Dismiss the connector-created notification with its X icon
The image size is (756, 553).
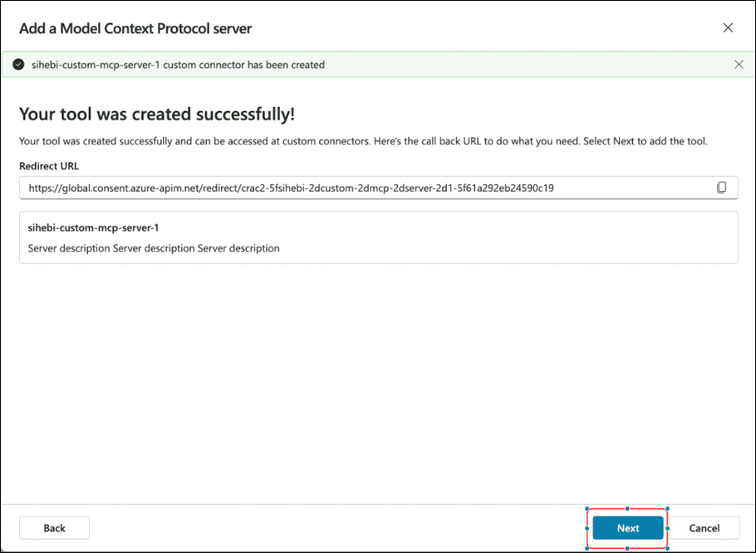pos(739,63)
